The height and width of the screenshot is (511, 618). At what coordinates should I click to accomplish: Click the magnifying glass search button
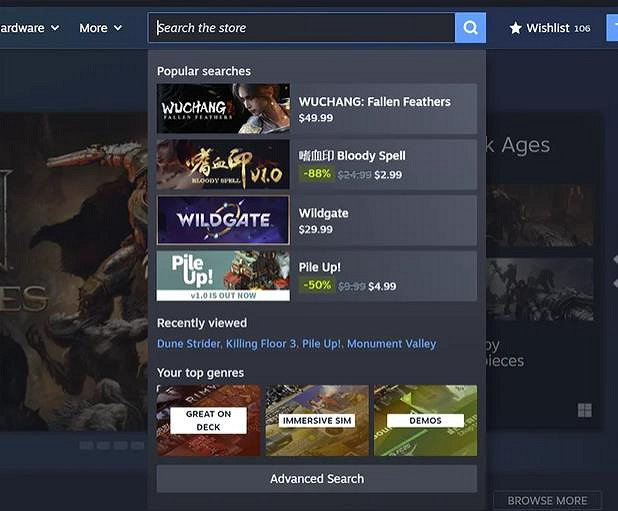tap(470, 28)
